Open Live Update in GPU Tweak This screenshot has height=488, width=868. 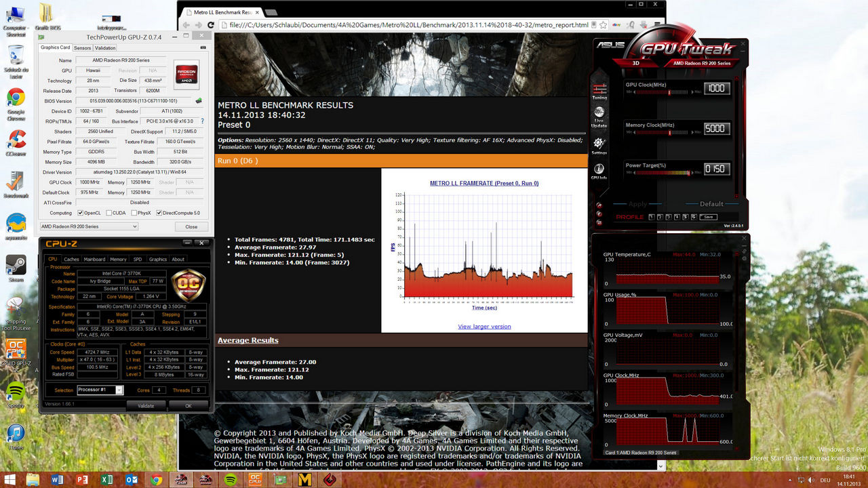point(599,117)
